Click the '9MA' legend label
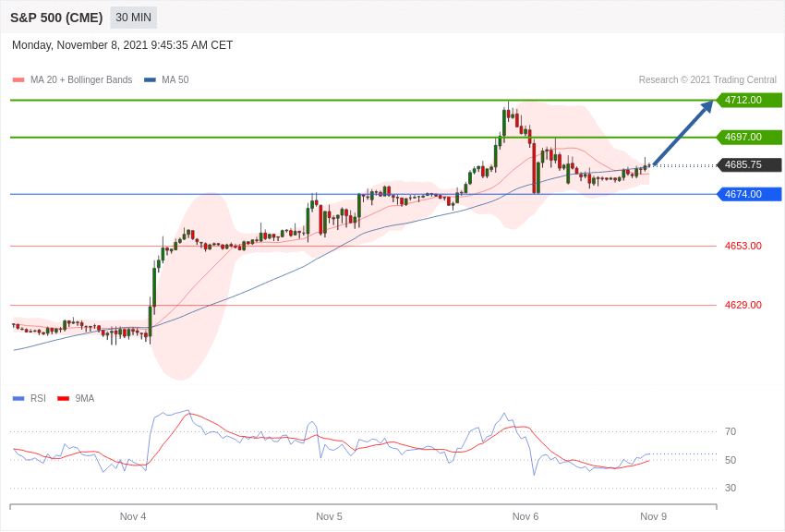 coord(85,398)
